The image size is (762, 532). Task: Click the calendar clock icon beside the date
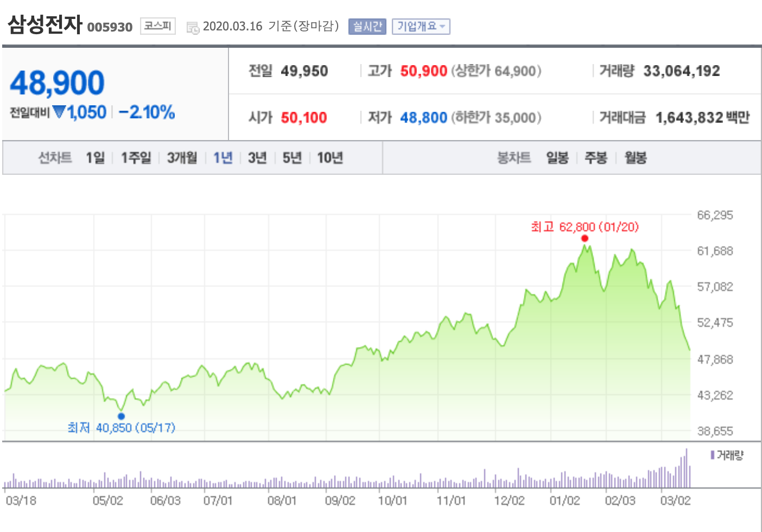(193, 28)
